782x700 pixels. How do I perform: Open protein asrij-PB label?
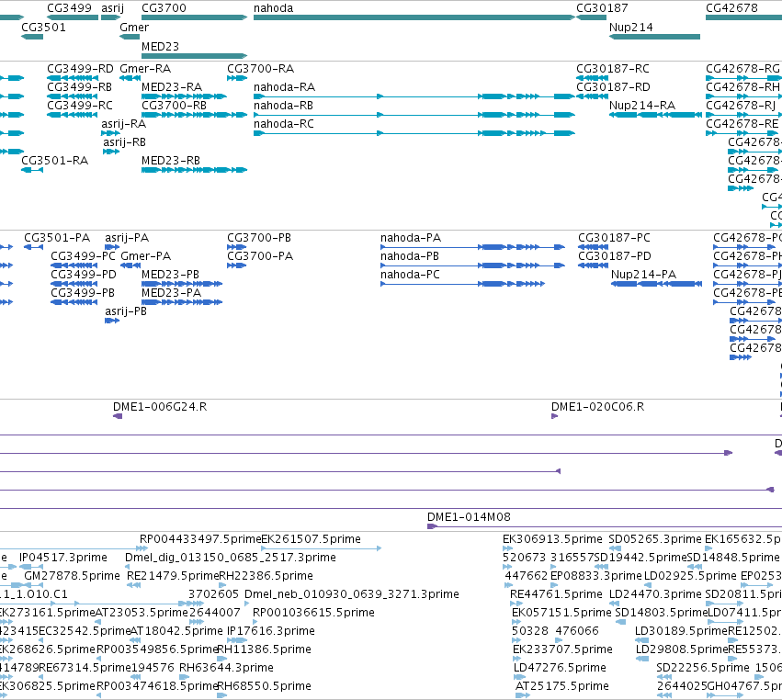(126, 311)
